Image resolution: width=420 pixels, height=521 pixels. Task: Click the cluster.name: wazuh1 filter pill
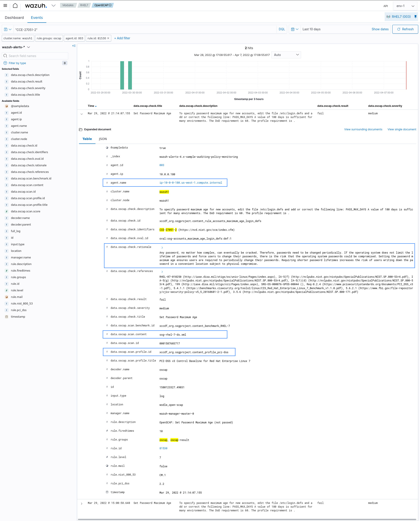tap(18, 38)
